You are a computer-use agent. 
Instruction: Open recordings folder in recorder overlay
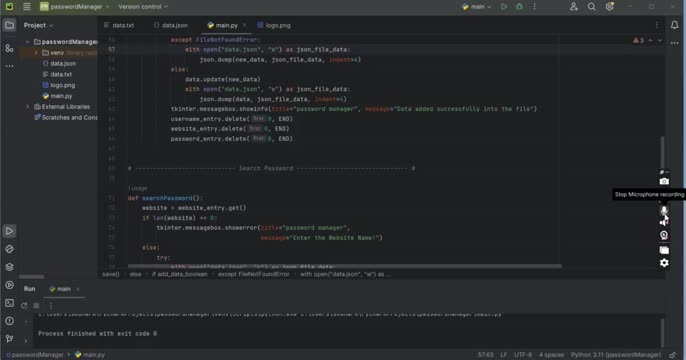tap(664, 250)
